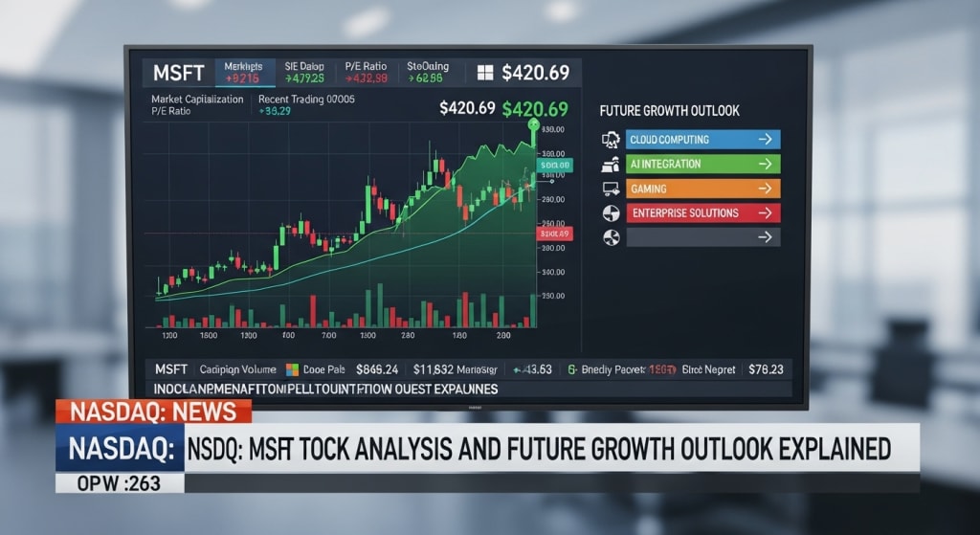The image size is (980, 535).
Task: Click the Future Growth Outlook heading
Action: point(669,111)
